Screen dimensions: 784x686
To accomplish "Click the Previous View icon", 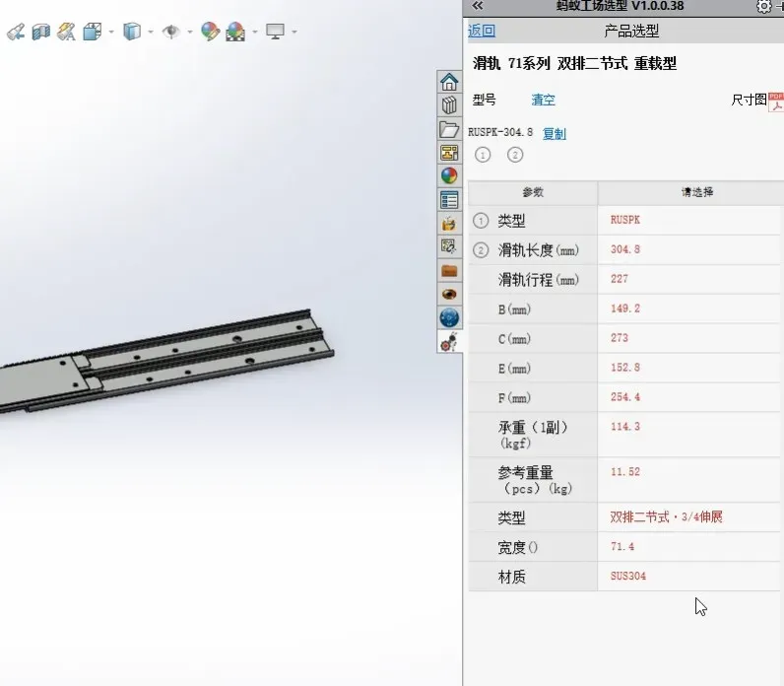I will (16, 32).
